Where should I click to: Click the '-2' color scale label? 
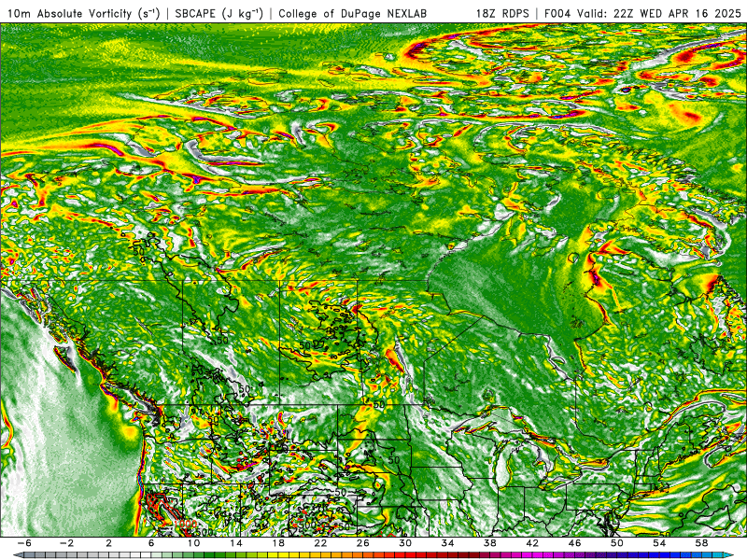(x=66, y=543)
